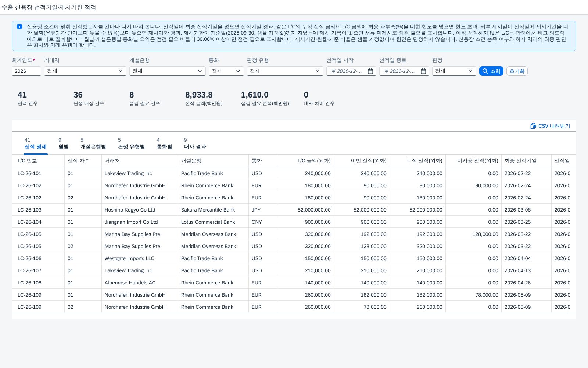The height and width of the screenshot is (368, 588).
Task: Select the 선적 명세 tab
Action: (x=35, y=144)
